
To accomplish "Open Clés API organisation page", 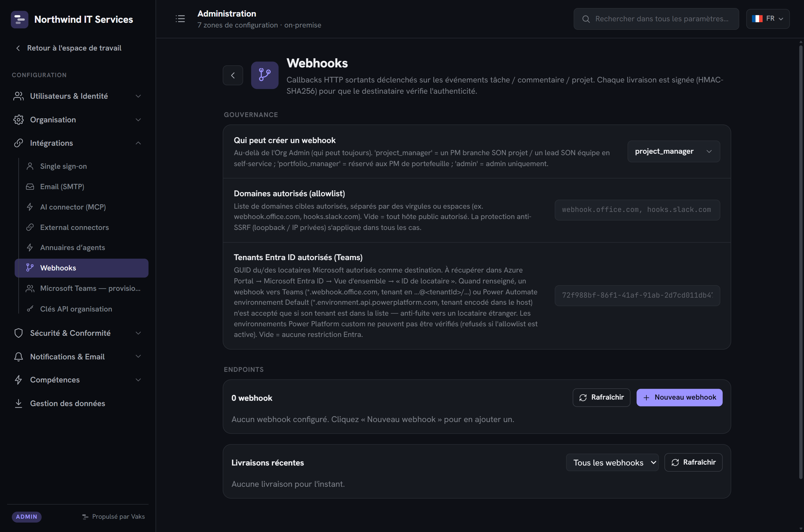I will coord(81,309).
